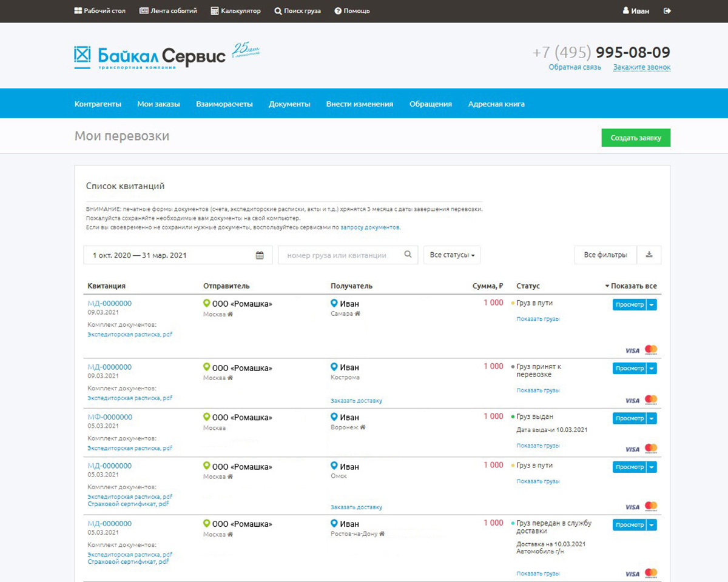The width and height of the screenshot is (728, 582).
Task: Open the Все фильтры button
Action: (605, 255)
